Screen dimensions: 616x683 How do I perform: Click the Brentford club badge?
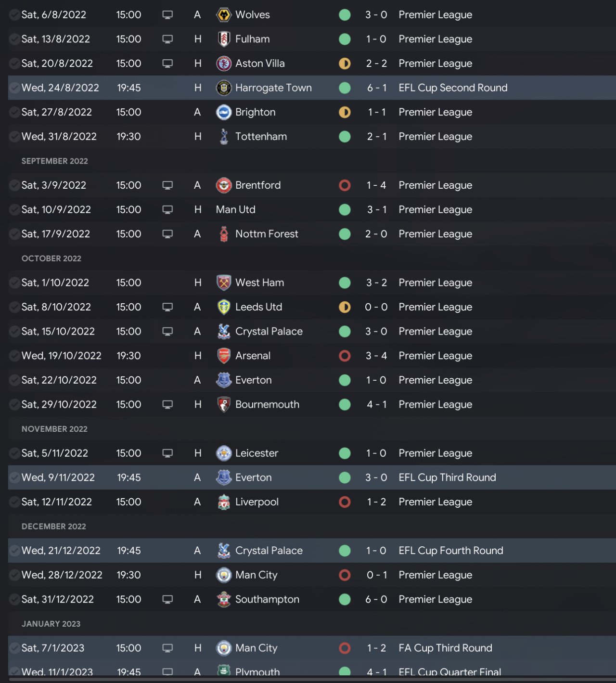pos(224,185)
